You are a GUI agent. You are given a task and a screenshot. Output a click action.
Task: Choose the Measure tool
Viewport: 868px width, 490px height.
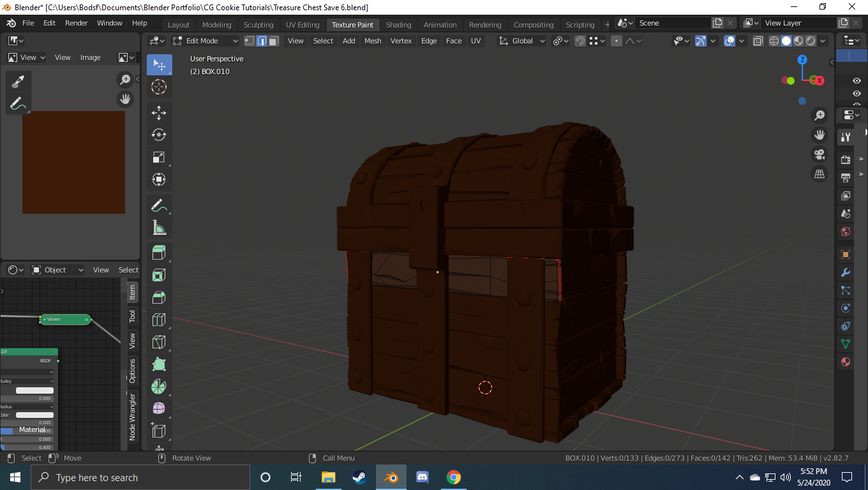(159, 228)
